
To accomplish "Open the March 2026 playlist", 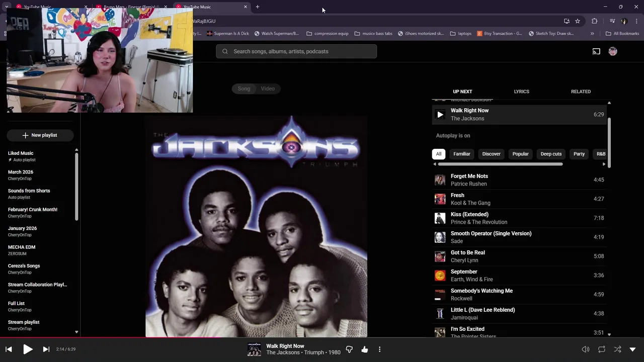I will coord(38,175).
